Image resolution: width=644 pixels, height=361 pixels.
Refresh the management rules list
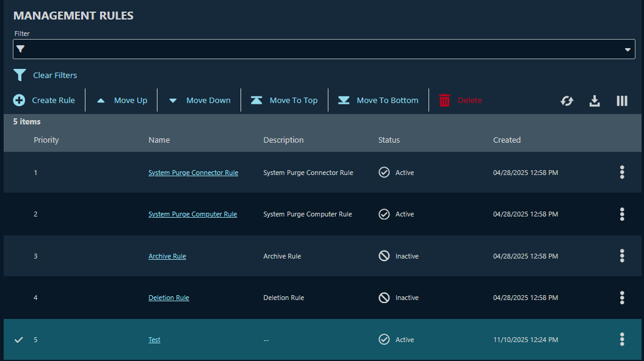coord(566,100)
